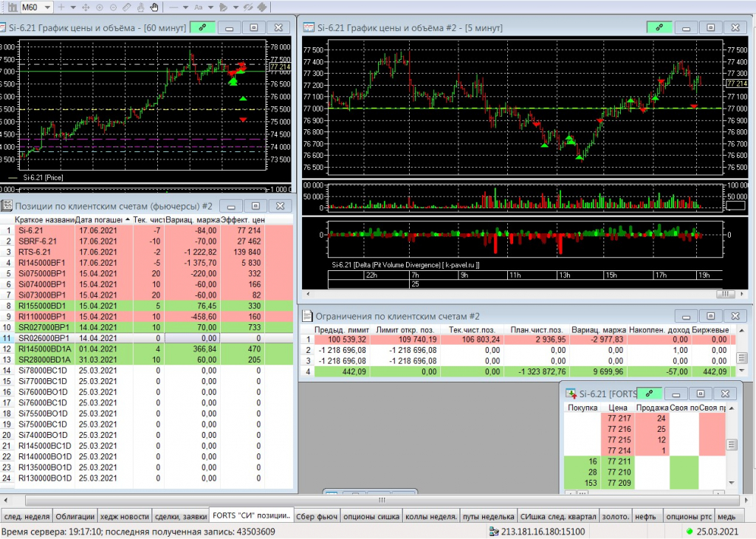Select the Сбер фьюч tab
The height and width of the screenshot is (539, 756).
coord(317,516)
